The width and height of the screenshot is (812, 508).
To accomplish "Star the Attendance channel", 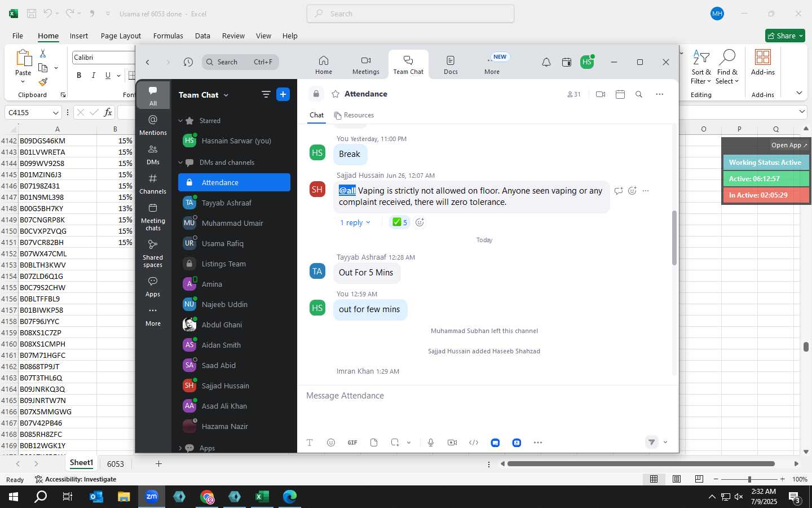I will coord(336,94).
